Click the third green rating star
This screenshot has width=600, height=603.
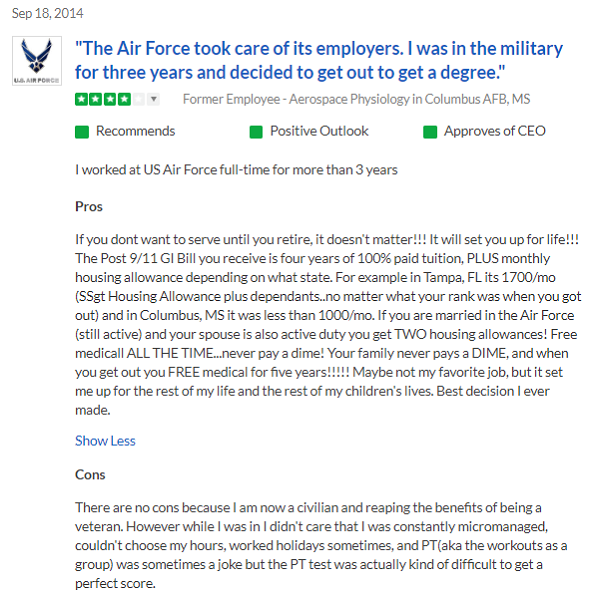pos(108,99)
